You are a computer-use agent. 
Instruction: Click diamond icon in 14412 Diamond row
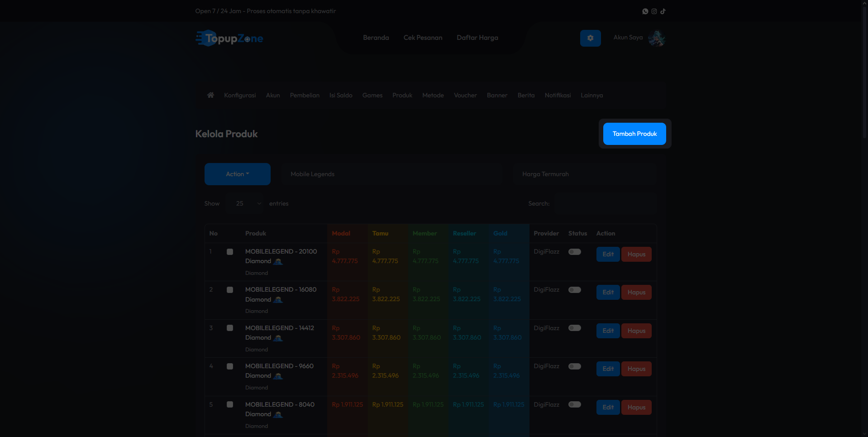[x=278, y=338]
